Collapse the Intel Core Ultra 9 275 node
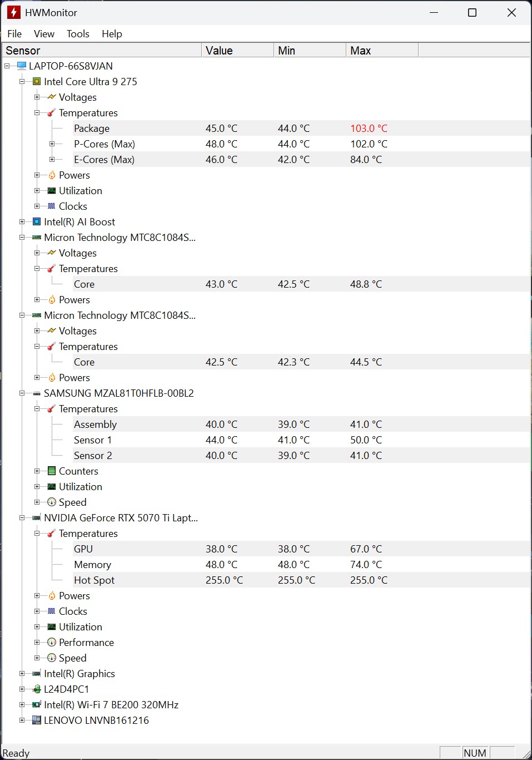 tap(22, 82)
